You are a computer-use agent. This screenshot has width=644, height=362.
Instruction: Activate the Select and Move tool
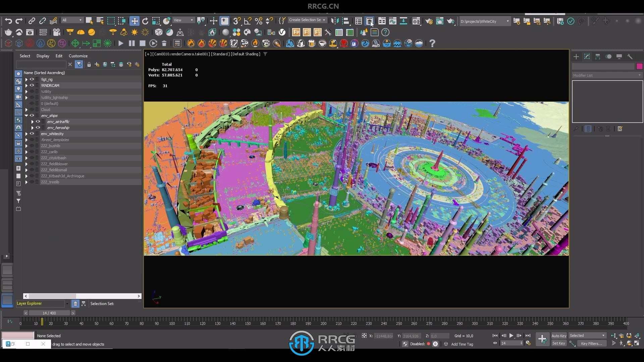pyautogui.click(x=135, y=21)
